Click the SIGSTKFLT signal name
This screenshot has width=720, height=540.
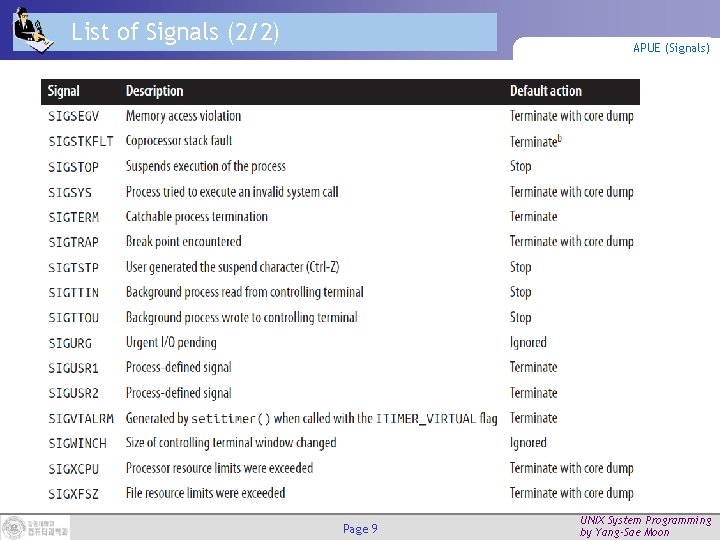[x=81, y=141]
